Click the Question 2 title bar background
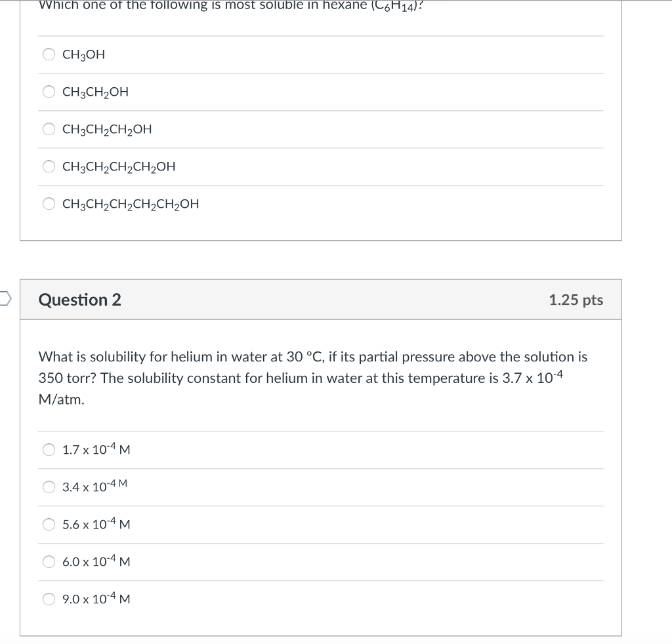The image size is (672, 644). [x=328, y=300]
